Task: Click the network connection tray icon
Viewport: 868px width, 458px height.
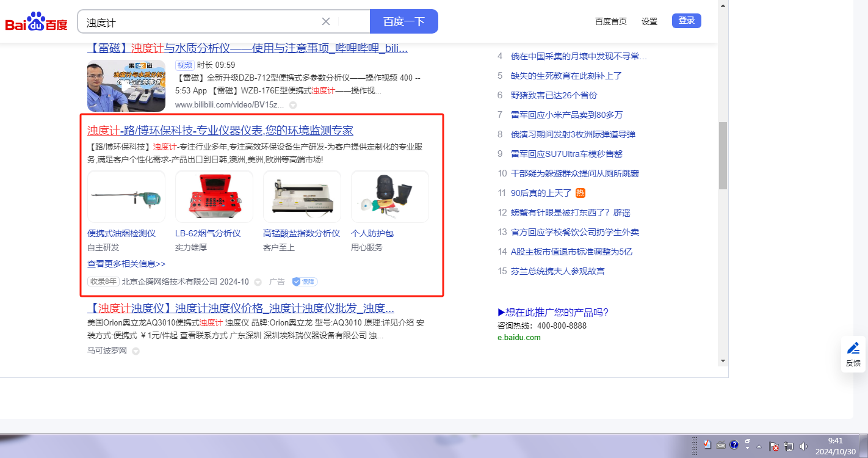Action: click(x=788, y=446)
